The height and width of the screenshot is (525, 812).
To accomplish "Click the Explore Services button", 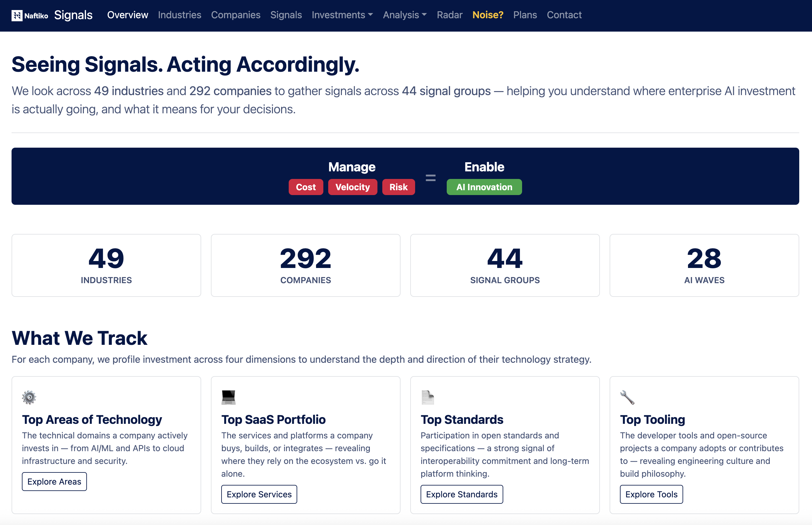I will tap(259, 494).
